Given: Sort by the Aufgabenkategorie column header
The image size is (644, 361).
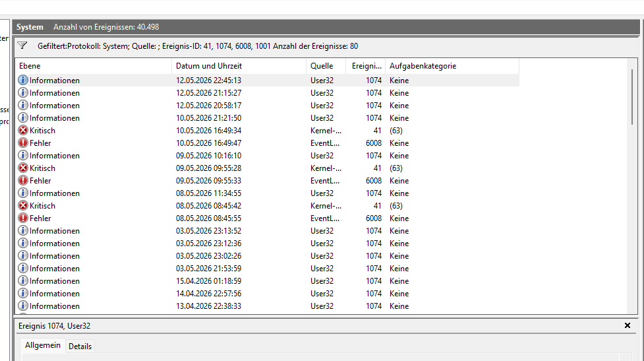Looking at the screenshot, I should 452,66.
